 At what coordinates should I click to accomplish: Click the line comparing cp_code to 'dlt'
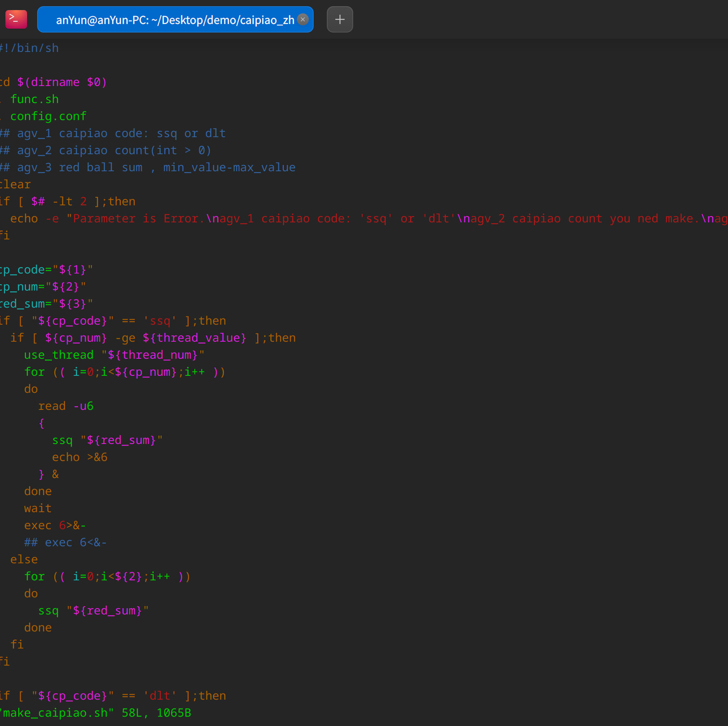pos(113,696)
